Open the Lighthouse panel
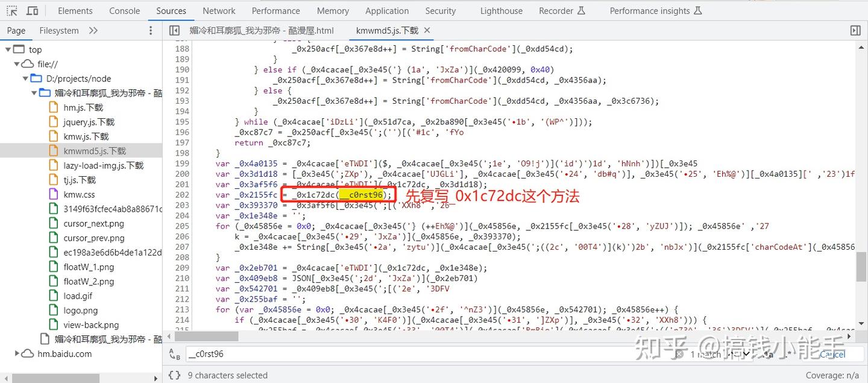Screen dimensions: 868x383 (x=501, y=10)
